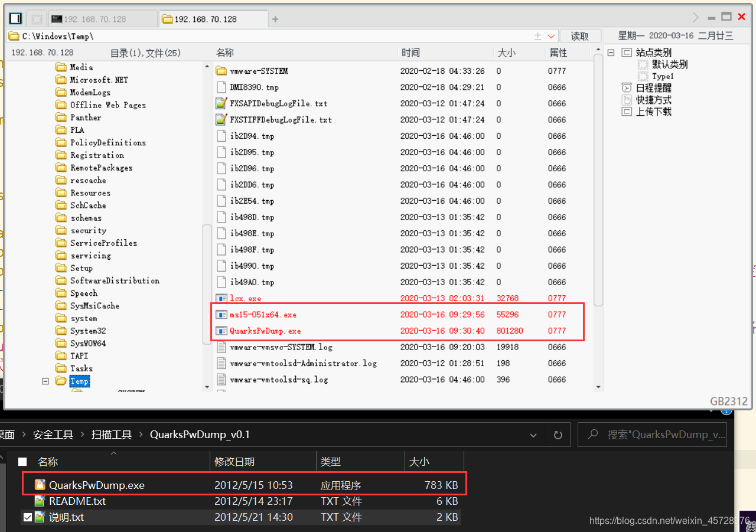Click the Explorer refresh icon
Screen dimensions: 756x532
click(x=558, y=435)
